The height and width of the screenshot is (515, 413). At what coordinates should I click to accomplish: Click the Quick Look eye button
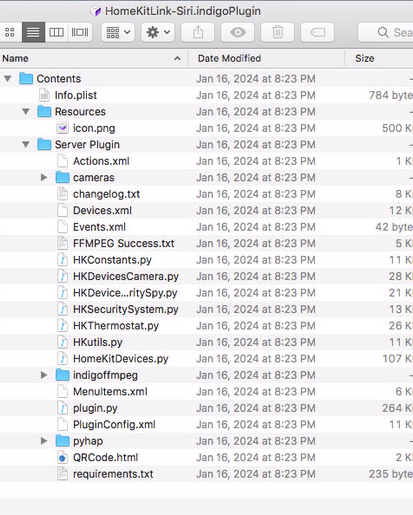(x=238, y=32)
